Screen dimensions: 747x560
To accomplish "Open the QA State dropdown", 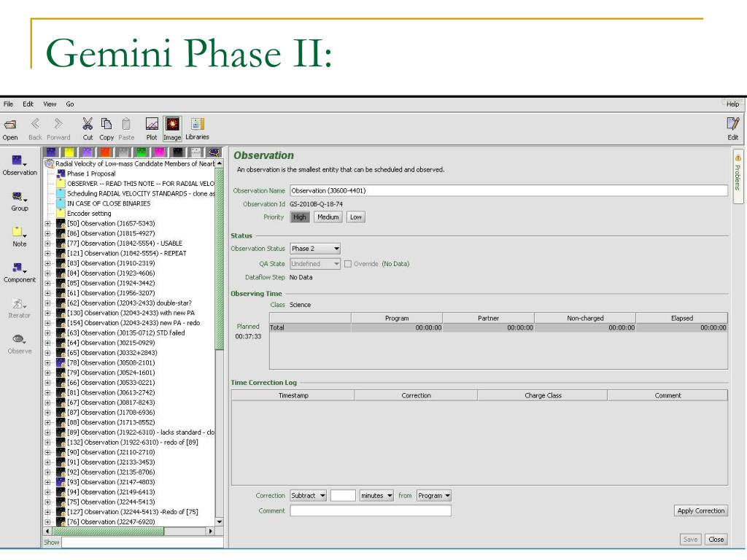I will click(315, 264).
